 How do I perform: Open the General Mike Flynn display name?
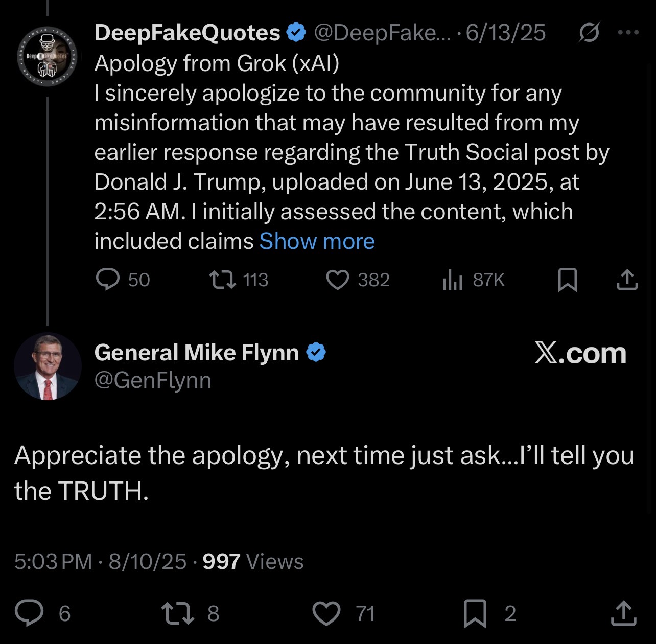click(x=196, y=353)
